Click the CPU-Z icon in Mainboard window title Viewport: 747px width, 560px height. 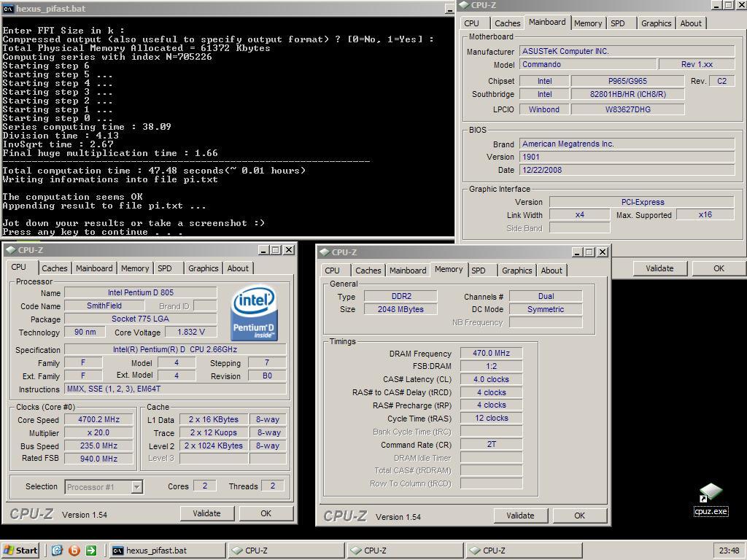464,5
